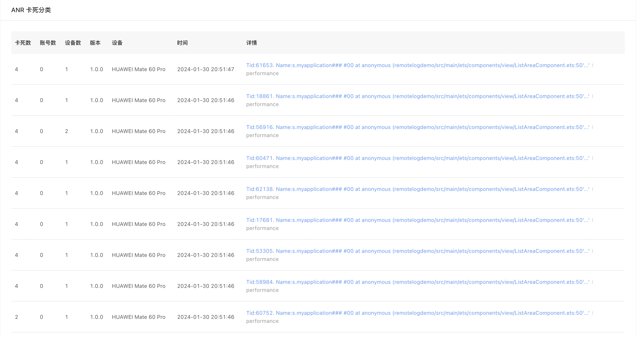Open the Tid:62138 ANR detail link

click(418, 189)
